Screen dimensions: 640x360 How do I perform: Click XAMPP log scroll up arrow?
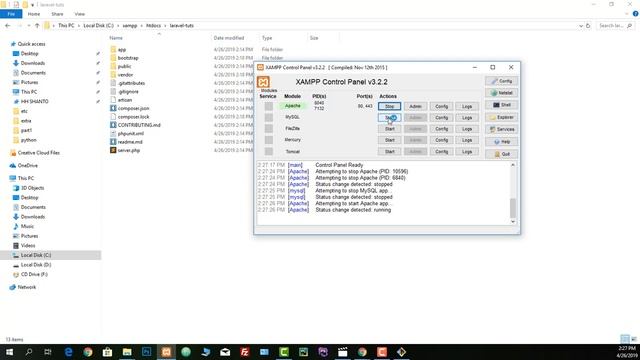pyautogui.click(x=513, y=165)
